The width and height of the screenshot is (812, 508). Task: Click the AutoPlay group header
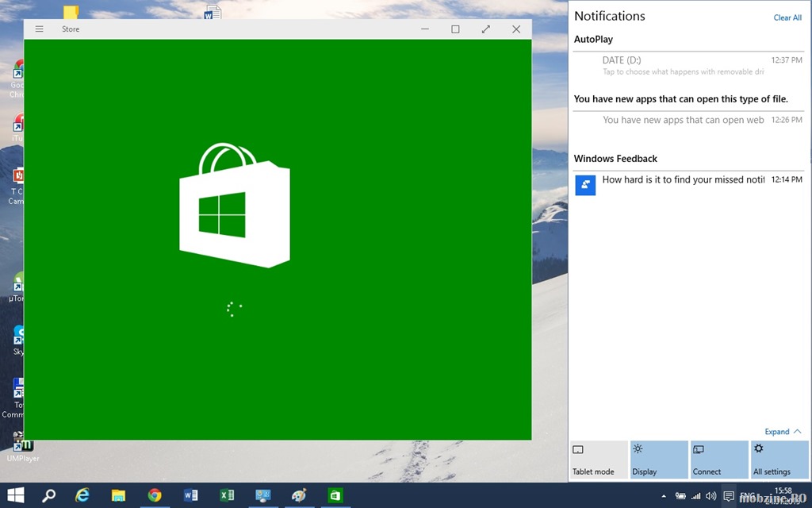[593, 40]
